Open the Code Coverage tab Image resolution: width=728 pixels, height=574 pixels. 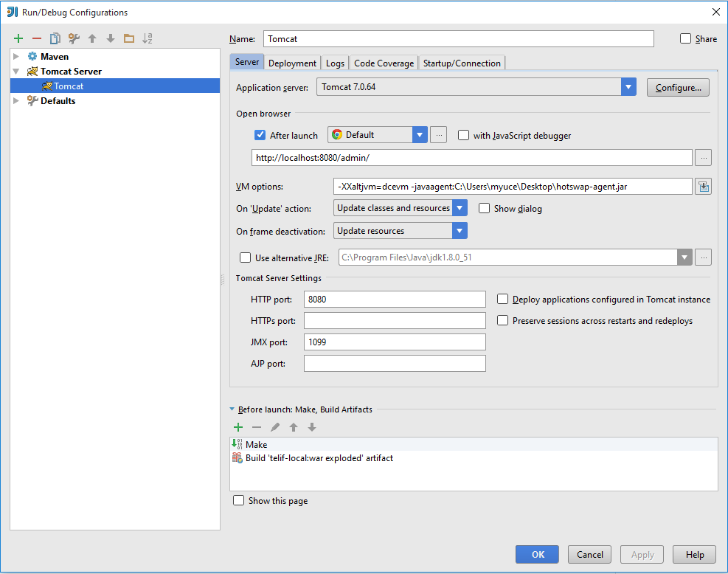tap(384, 63)
